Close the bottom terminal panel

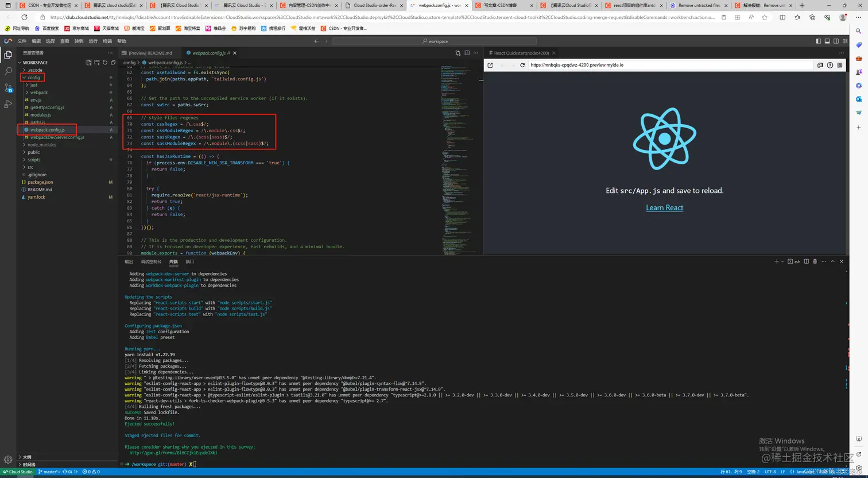pyautogui.click(x=842, y=261)
